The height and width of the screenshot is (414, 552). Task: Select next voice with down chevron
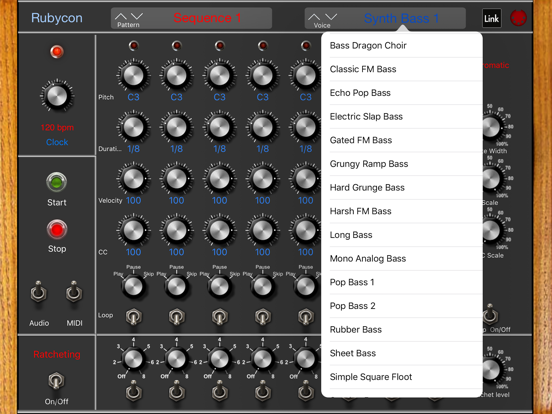click(x=331, y=17)
